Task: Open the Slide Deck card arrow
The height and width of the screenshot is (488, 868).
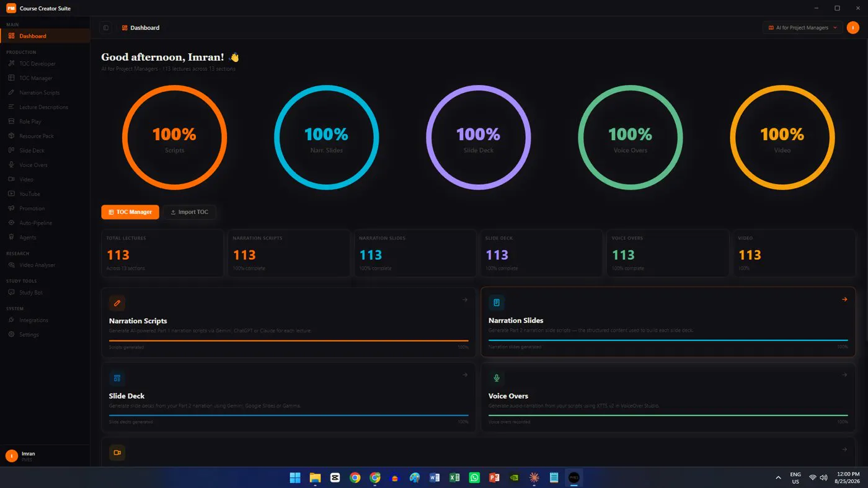Action: click(465, 375)
